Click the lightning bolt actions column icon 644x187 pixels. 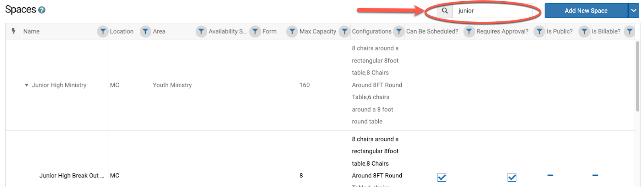[13, 31]
